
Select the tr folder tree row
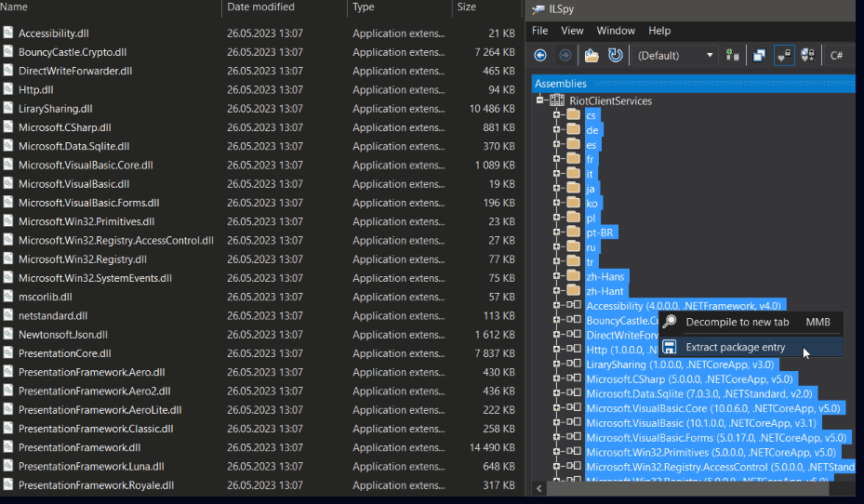[591, 262]
